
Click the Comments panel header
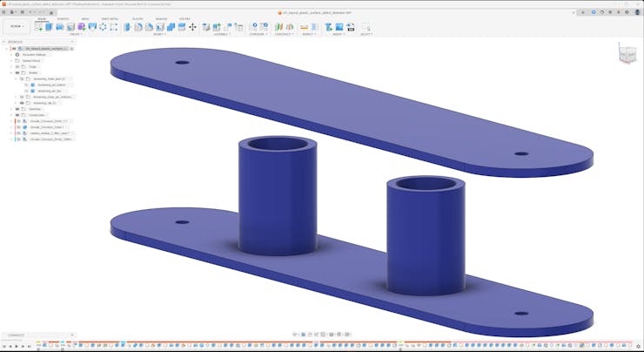pyautogui.click(x=17, y=335)
